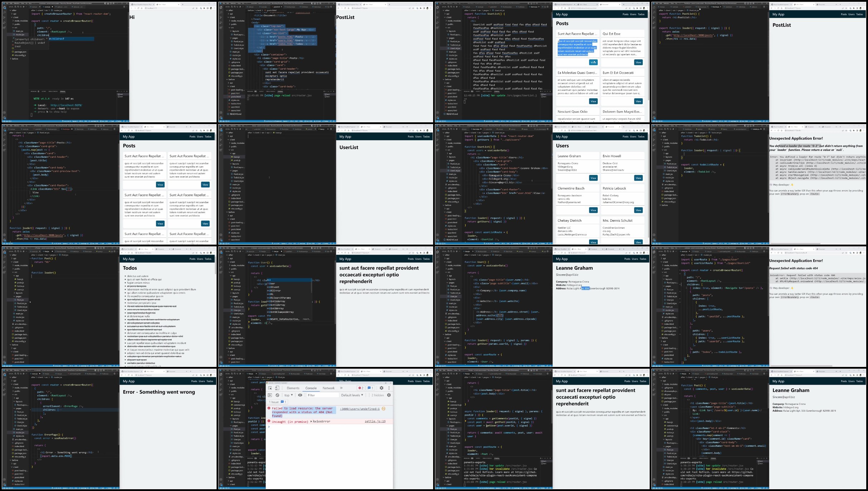The width and height of the screenshot is (868, 491).
Task: Click the console Filter input field
Action: coord(322,395)
